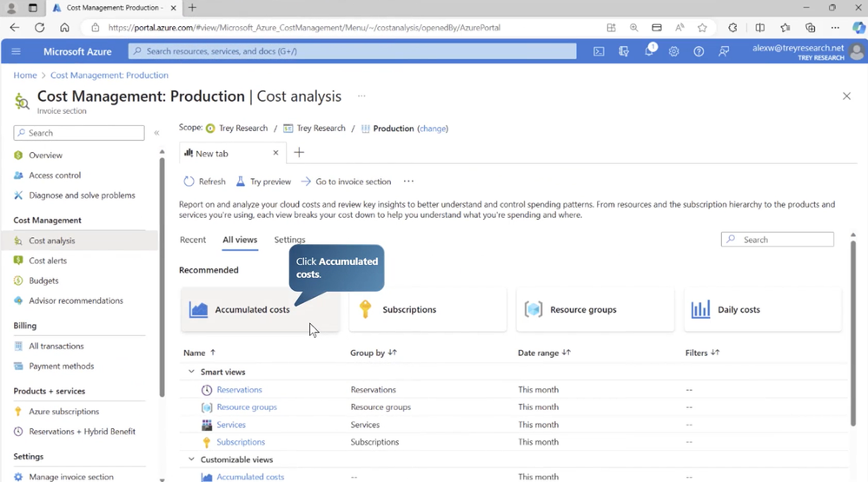Image resolution: width=868 pixels, height=482 pixels.
Task: Click Go to invoice section
Action: tap(346, 182)
